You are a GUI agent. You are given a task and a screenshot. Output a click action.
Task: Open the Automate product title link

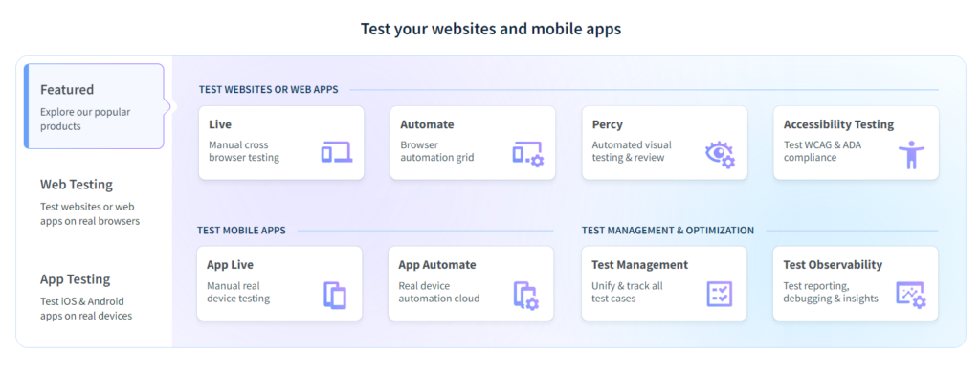pyautogui.click(x=427, y=125)
